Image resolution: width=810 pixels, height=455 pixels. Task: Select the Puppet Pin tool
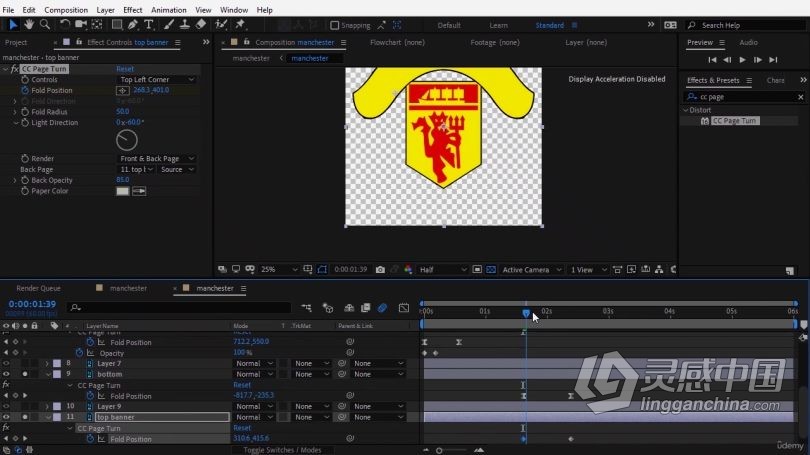click(x=240, y=24)
